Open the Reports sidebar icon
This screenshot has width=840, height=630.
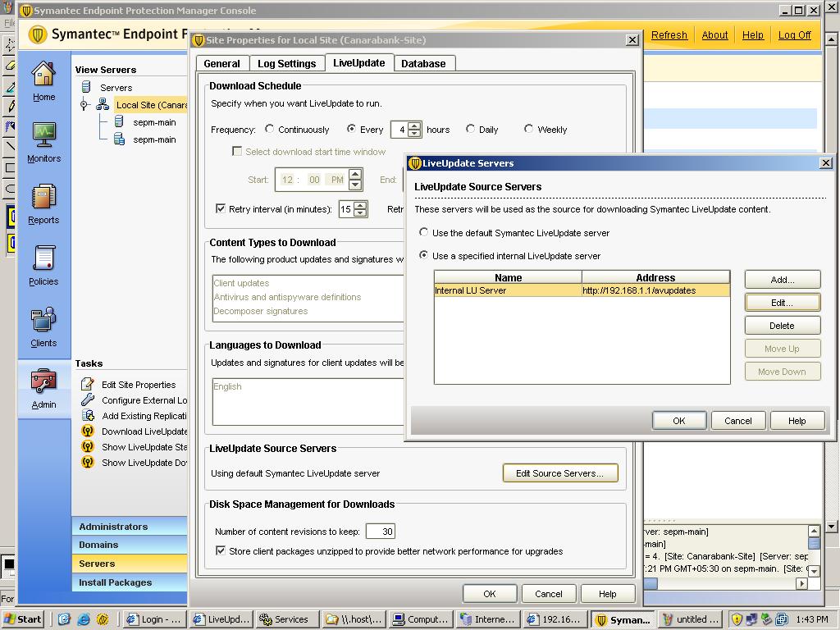43,198
